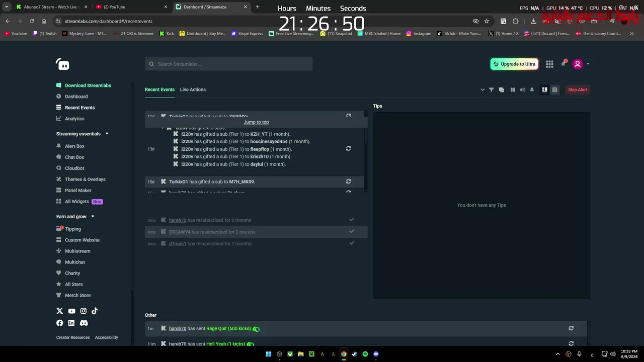Screen dimensions: 644x362
Task: Open Streamlabs YouTube social icon
Action: click(71, 311)
